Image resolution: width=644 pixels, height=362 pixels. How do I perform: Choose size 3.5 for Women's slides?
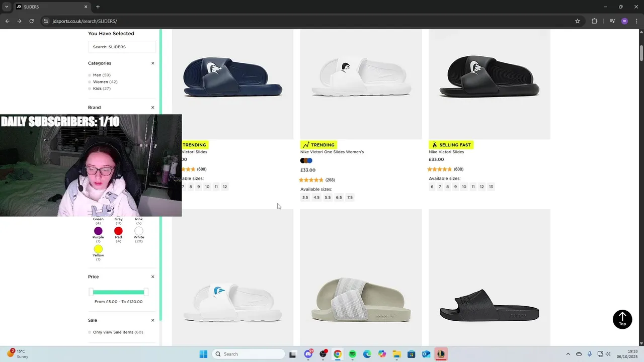tap(305, 198)
